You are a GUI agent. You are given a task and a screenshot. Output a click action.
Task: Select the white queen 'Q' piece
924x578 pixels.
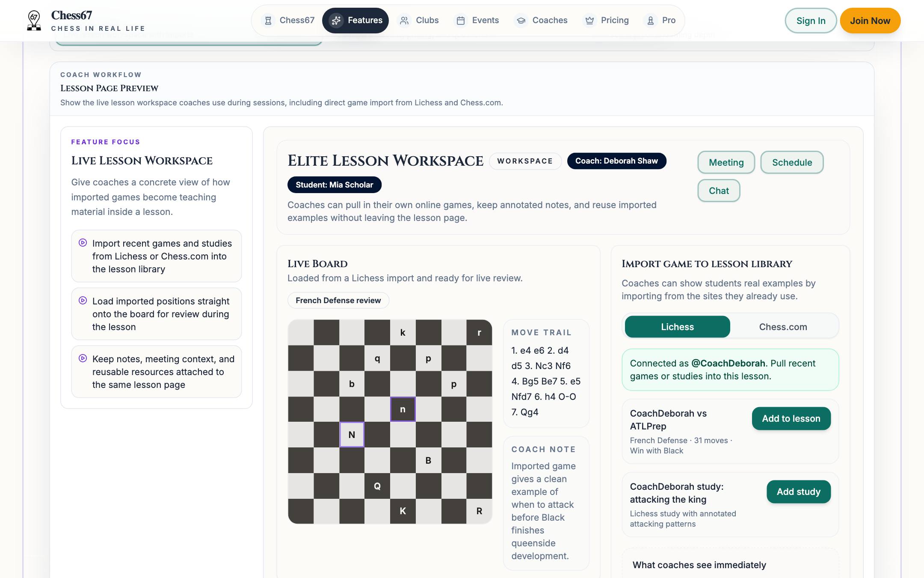point(377,486)
